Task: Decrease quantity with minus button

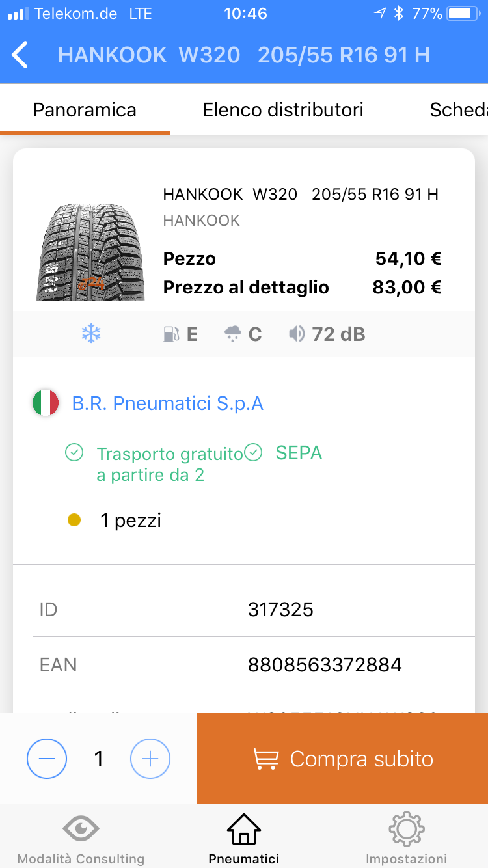Action: pos(47,759)
